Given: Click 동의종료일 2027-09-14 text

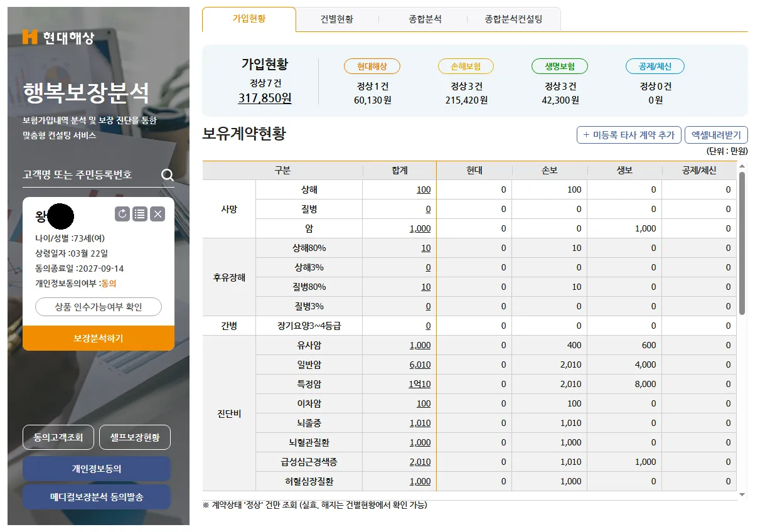Looking at the screenshot, I should [x=80, y=269].
